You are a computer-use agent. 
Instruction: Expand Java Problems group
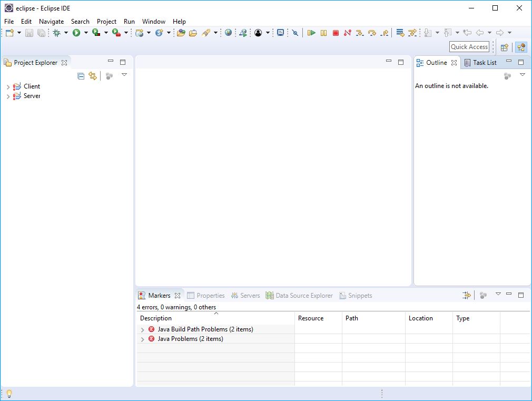[x=143, y=339]
